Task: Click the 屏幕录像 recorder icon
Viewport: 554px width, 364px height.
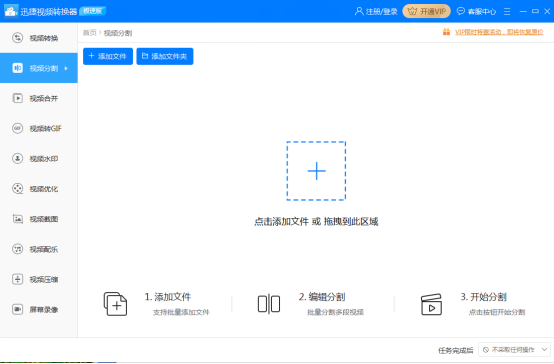Action: point(17,310)
